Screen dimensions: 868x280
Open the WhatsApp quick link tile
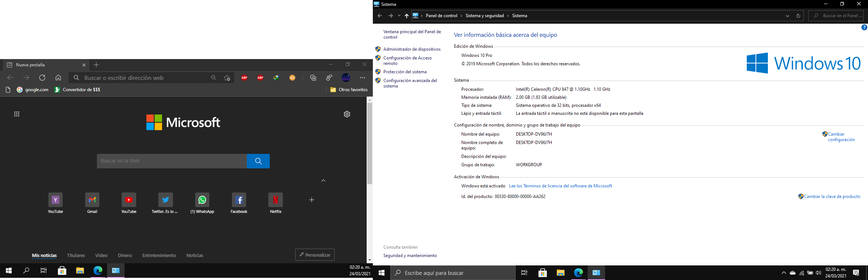pyautogui.click(x=202, y=200)
